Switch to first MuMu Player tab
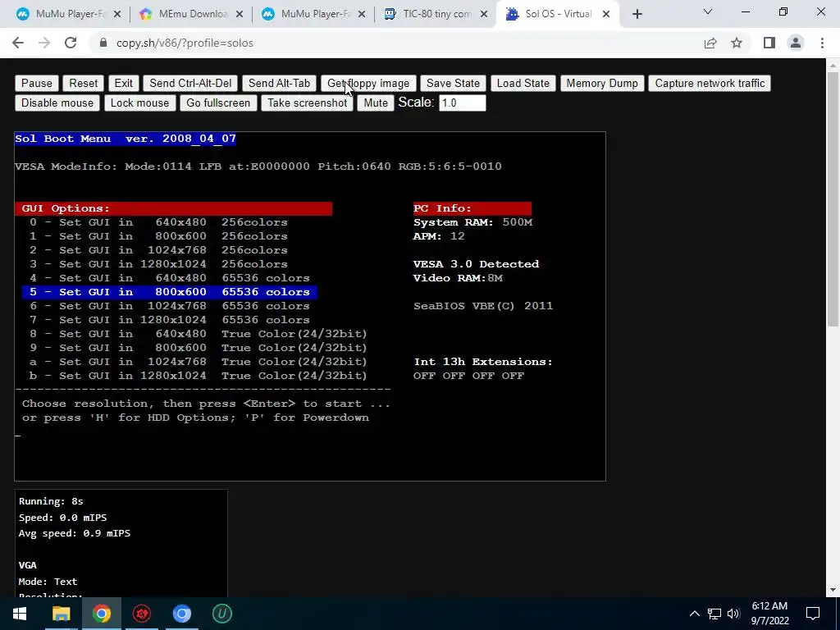The width and height of the screenshot is (840, 630). 70,14
